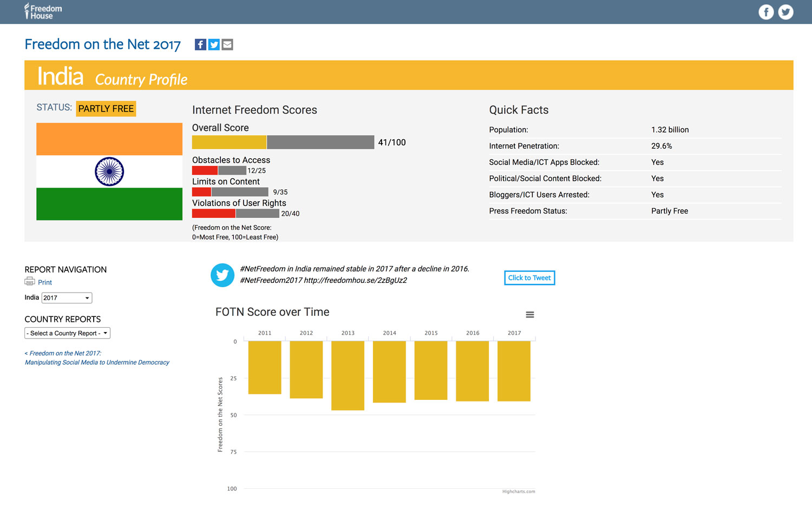Click the large blue Twitter bird circle
The height and width of the screenshot is (512, 812).
(x=222, y=275)
